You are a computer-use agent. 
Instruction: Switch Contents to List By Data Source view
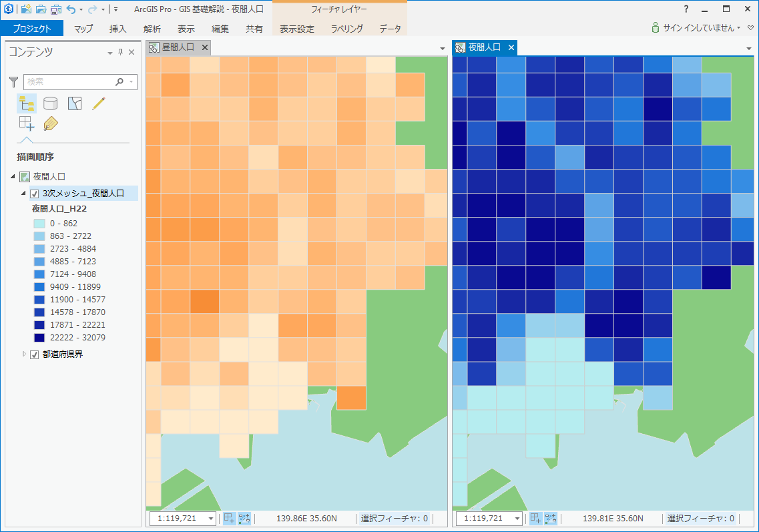click(49, 103)
